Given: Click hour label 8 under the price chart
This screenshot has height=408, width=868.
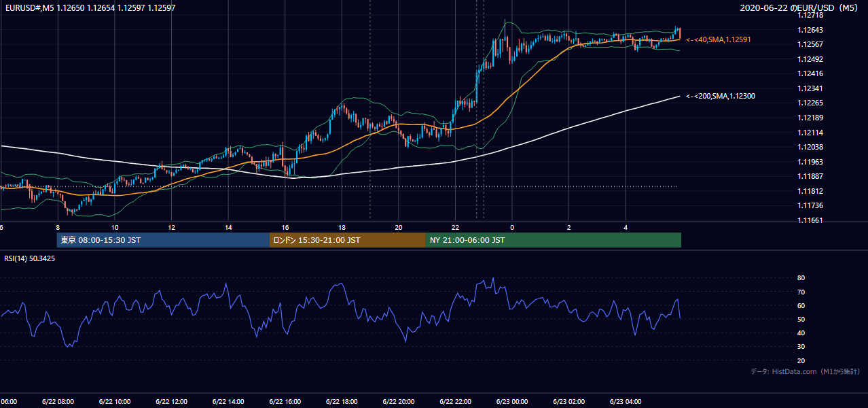Looking at the screenshot, I should coord(58,228).
